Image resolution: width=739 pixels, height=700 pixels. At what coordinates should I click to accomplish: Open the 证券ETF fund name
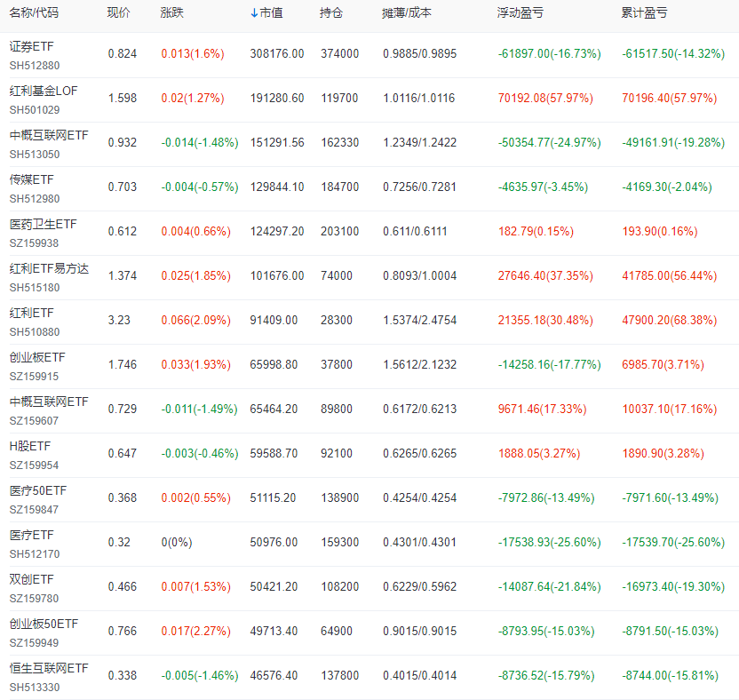tap(32, 46)
